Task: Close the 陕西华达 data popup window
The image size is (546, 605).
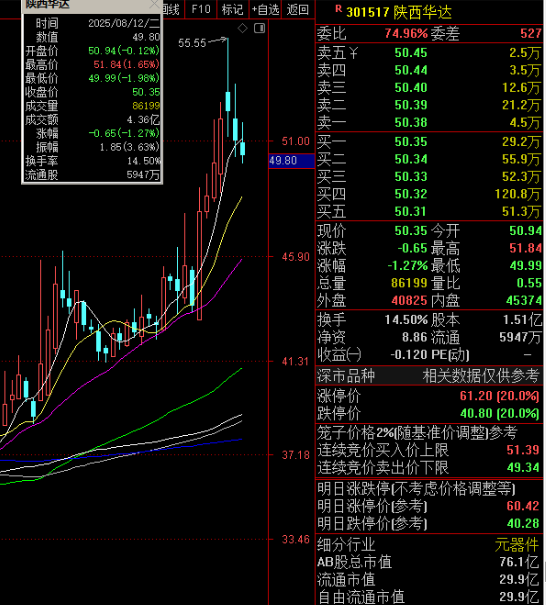Action: click(x=154, y=4)
